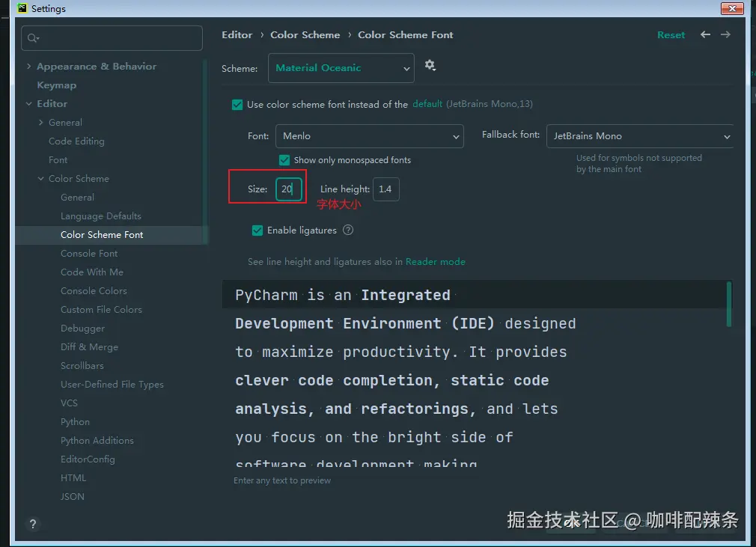Select EditorConfig color settings
This screenshot has width=756, height=547.
click(88, 459)
